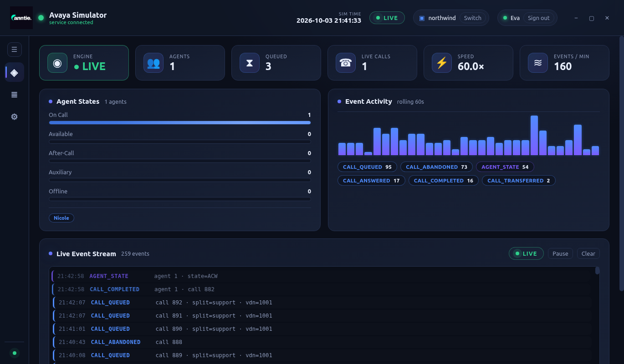Filter by CALL_ABANDONED event chip

coord(436,167)
